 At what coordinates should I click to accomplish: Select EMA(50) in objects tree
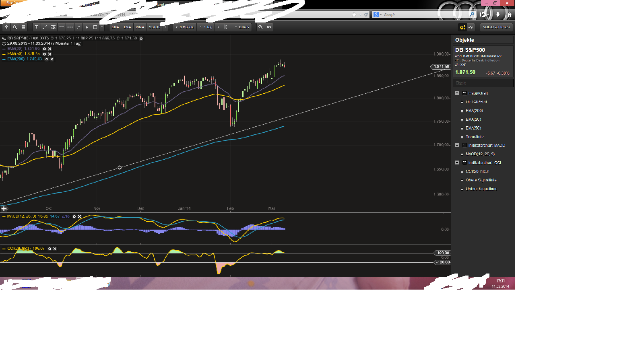(473, 128)
